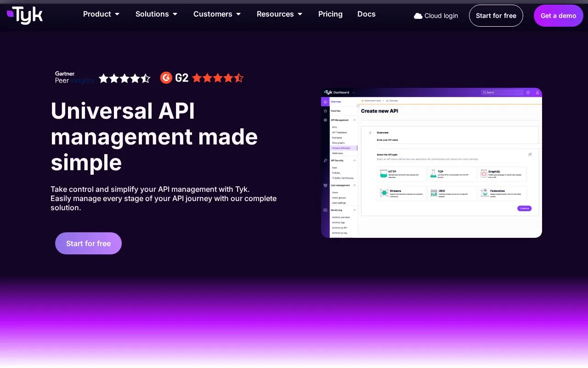Screen dimensions: 588x368
Task: Click the star Favorites icon in the dashboard preview
Action: (325, 111)
